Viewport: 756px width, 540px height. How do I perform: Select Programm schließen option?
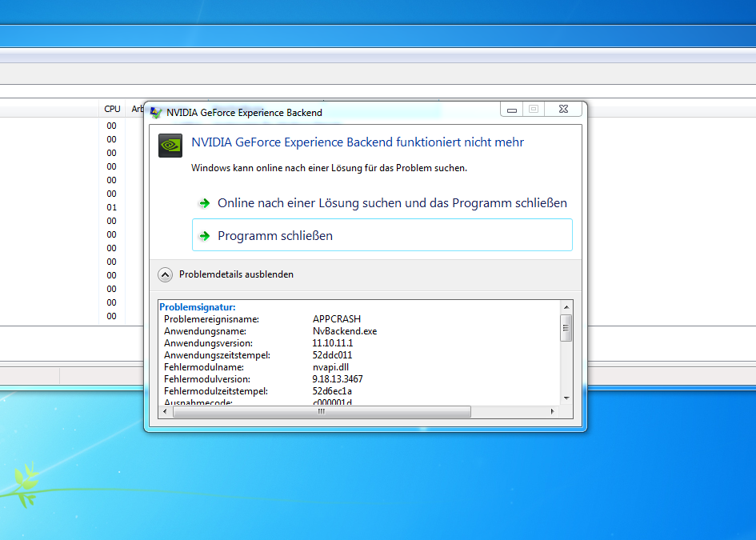pyautogui.click(x=382, y=235)
